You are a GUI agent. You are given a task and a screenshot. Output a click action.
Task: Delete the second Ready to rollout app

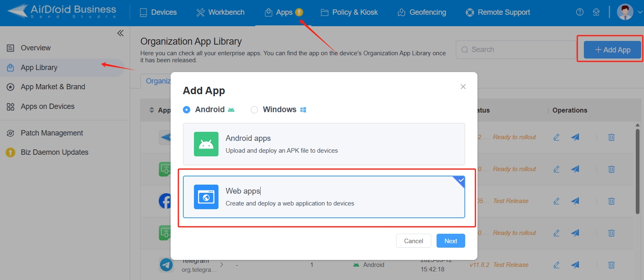pos(611,169)
